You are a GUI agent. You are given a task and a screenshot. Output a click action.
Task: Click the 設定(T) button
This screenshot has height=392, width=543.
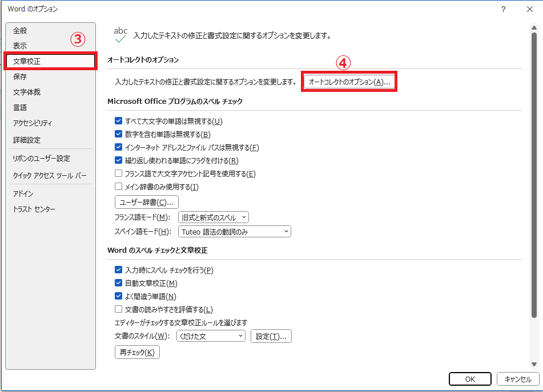tap(271, 336)
